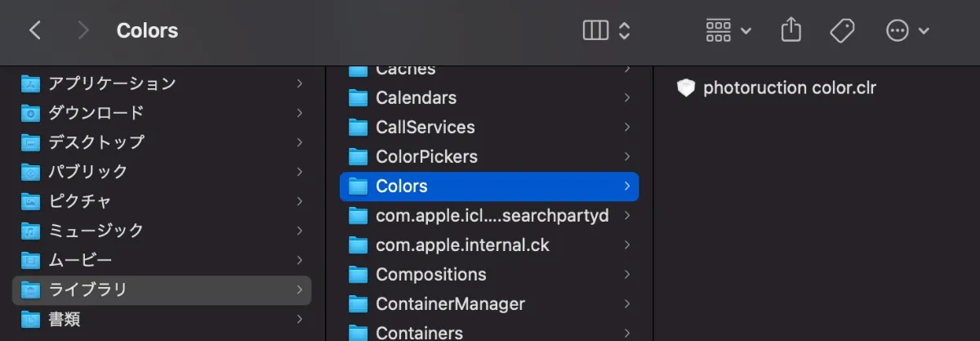Image resolution: width=980 pixels, height=341 pixels.
Task: Click the Share icon in toolbar
Action: tap(790, 31)
